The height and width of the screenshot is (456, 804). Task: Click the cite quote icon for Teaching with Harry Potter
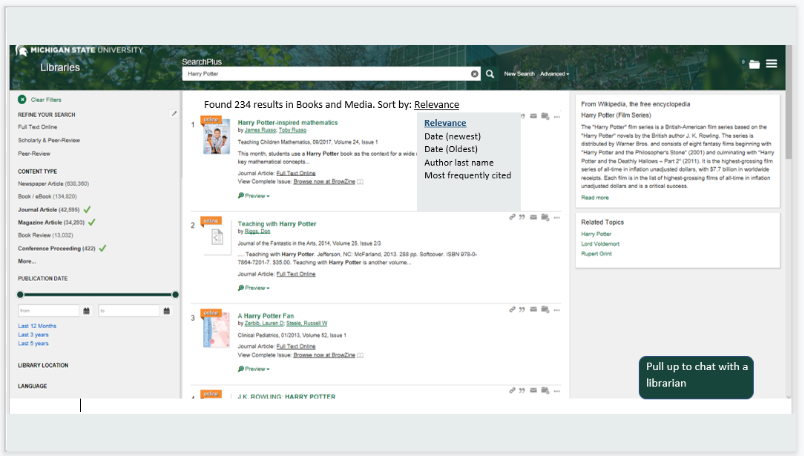522,217
